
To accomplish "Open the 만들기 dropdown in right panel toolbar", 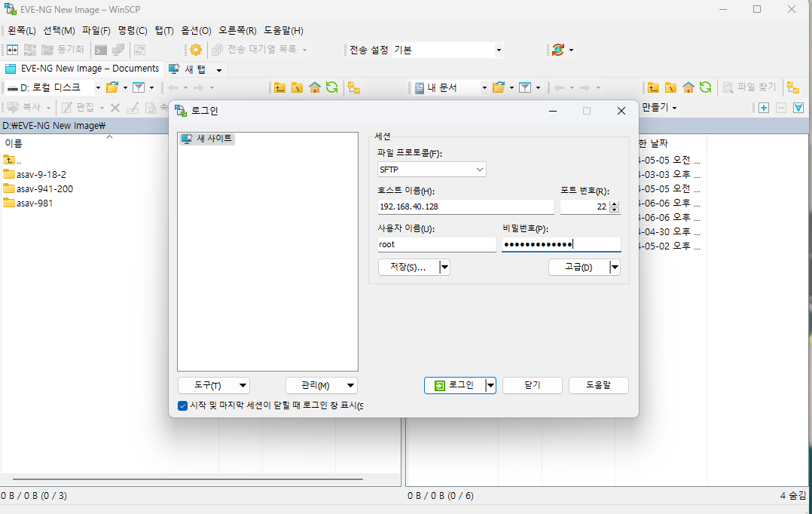I will click(x=659, y=107).
